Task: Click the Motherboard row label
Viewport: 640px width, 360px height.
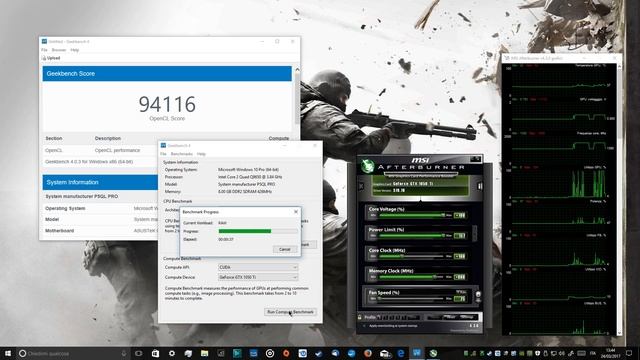Action: click(x=60, y=231)
